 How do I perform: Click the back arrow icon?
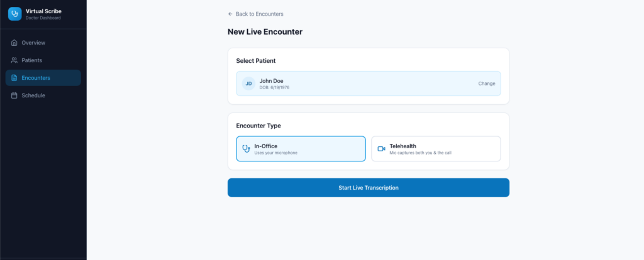click(230, 14)
